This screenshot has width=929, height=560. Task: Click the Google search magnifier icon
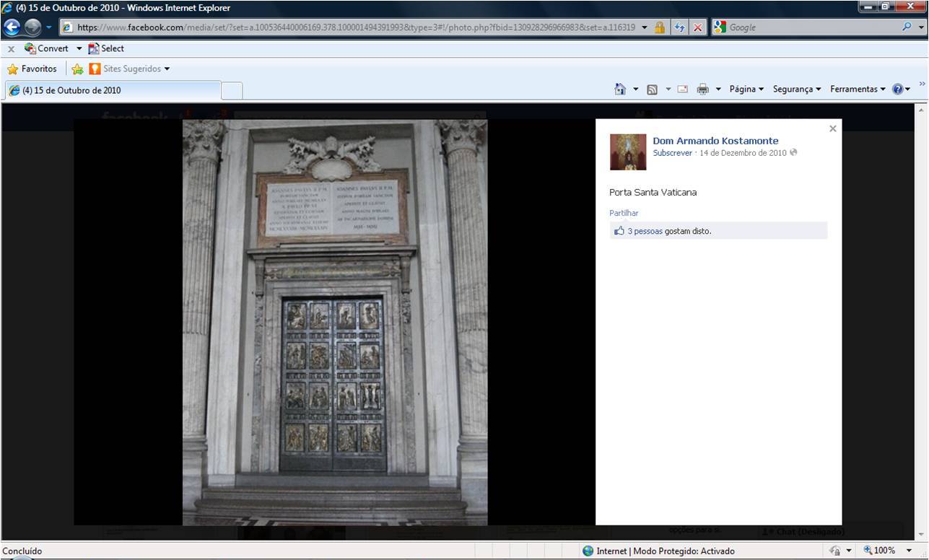coord(907,27)
